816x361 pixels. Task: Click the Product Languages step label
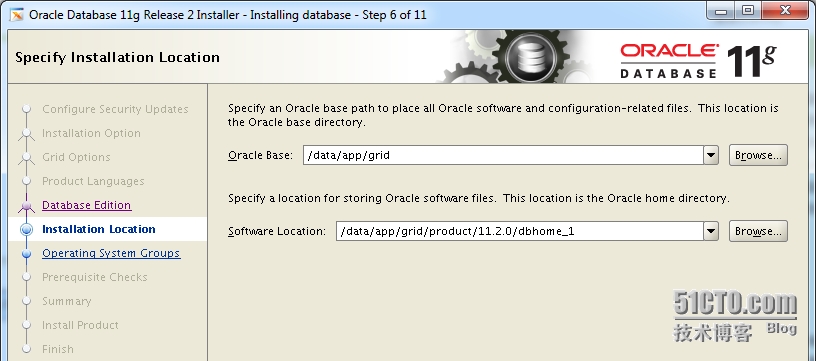(93, 181)
